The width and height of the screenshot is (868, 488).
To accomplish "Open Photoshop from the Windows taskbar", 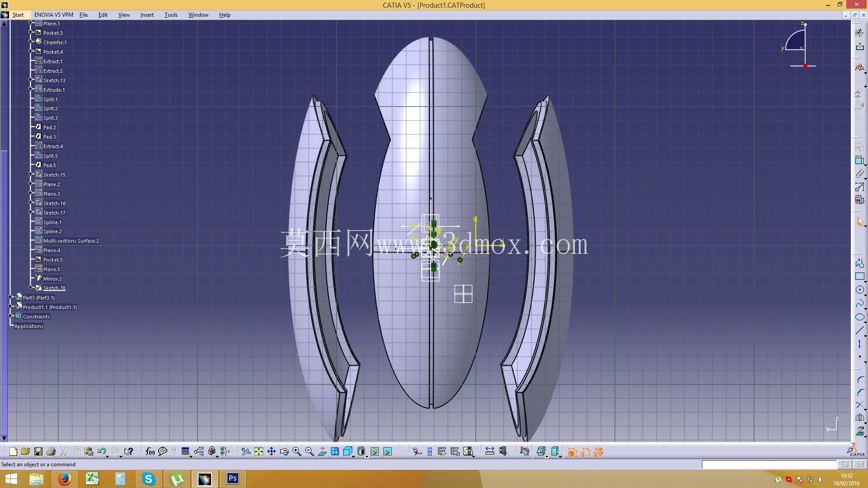I will click(x=233, y=479).
